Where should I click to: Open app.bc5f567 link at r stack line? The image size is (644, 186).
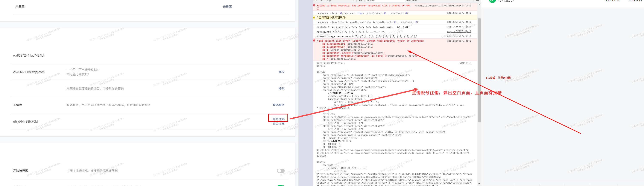click(x=343, y=59)
